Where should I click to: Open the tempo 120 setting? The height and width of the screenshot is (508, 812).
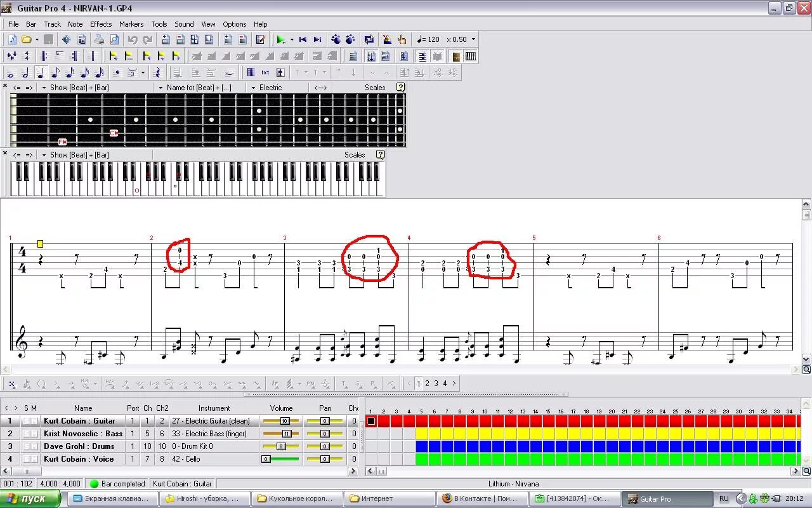[429, 39]
